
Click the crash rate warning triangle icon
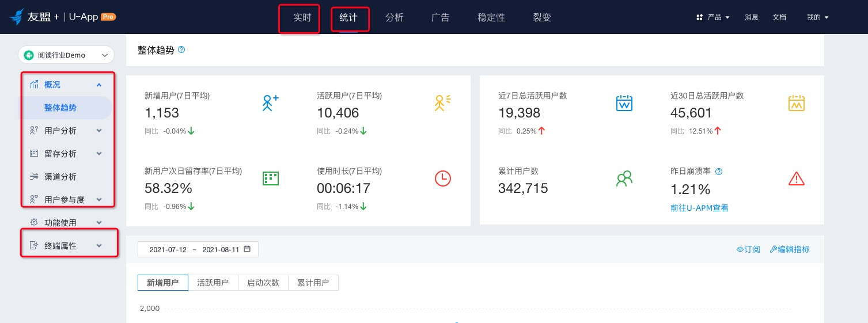tap(796, 178)
